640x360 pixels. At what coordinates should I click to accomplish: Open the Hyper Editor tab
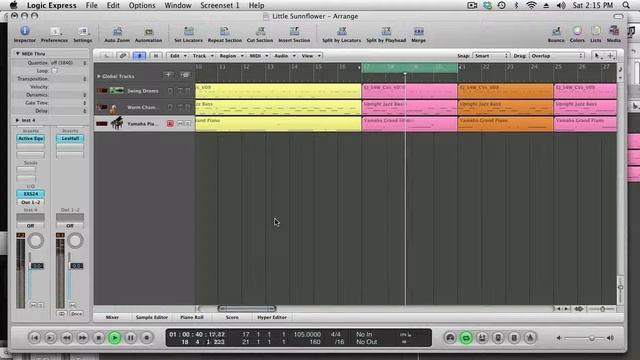[272, 317]
